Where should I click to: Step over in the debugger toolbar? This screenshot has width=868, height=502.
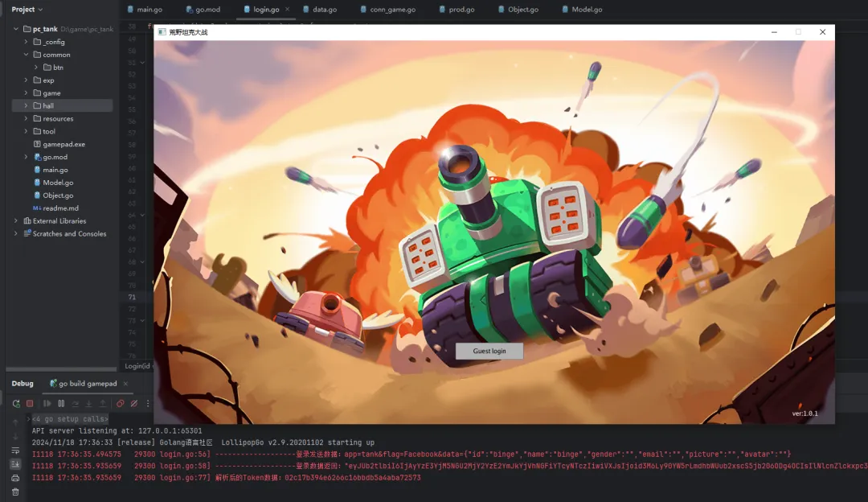click(x=76, y=403)
